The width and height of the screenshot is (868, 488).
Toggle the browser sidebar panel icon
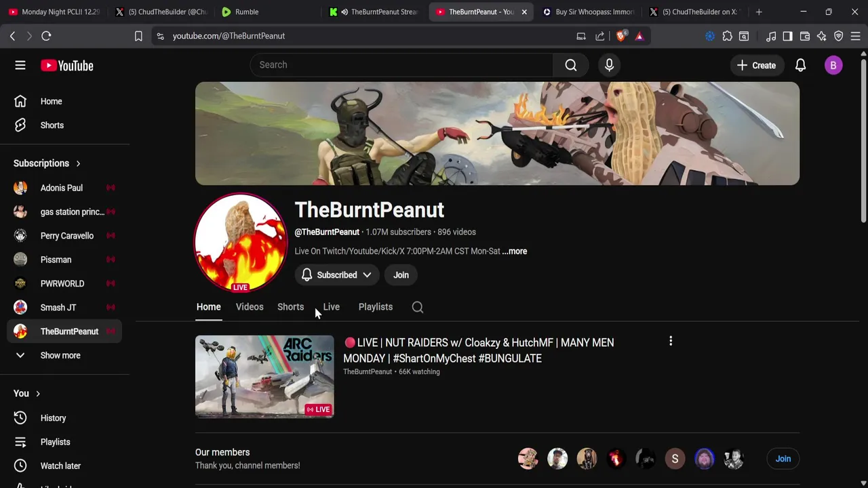[x=787, y=36]
